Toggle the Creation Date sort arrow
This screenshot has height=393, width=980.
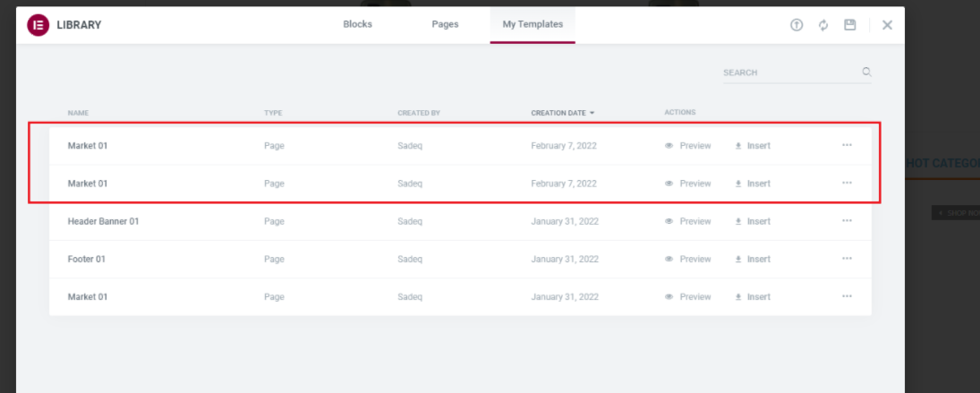[x=592, y=113]
